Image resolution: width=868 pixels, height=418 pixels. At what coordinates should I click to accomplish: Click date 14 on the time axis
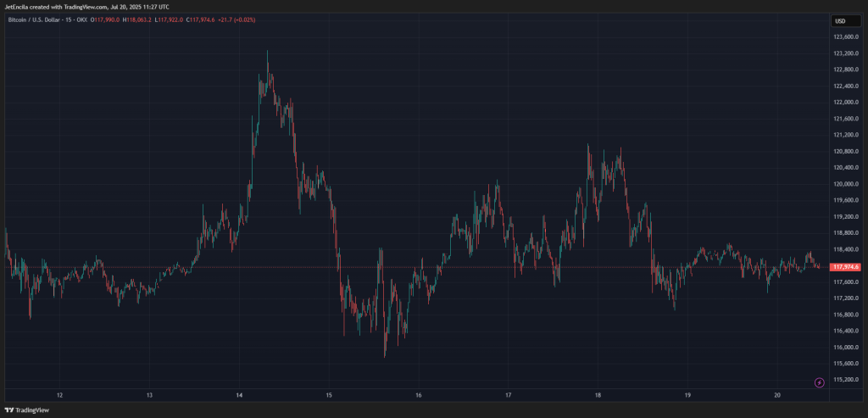240,395
